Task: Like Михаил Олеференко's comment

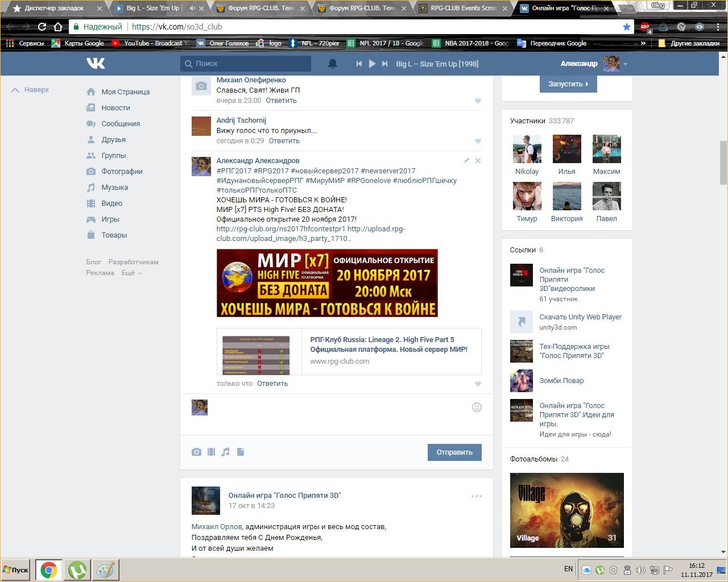Action: pos(478,101)
